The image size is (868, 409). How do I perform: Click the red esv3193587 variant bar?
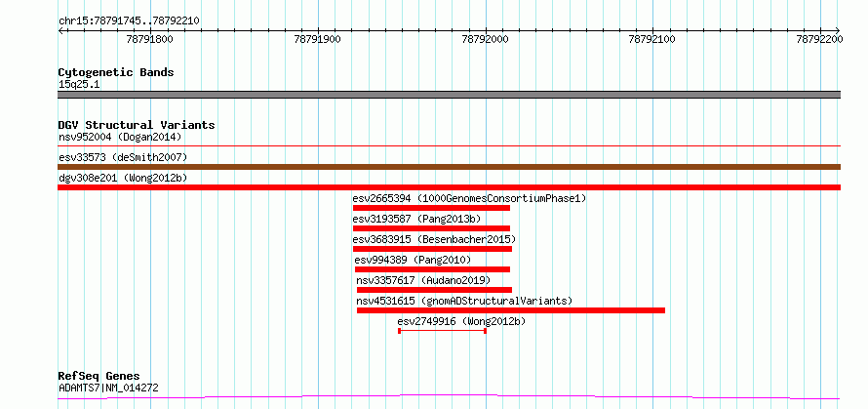(x=431, y=228)
